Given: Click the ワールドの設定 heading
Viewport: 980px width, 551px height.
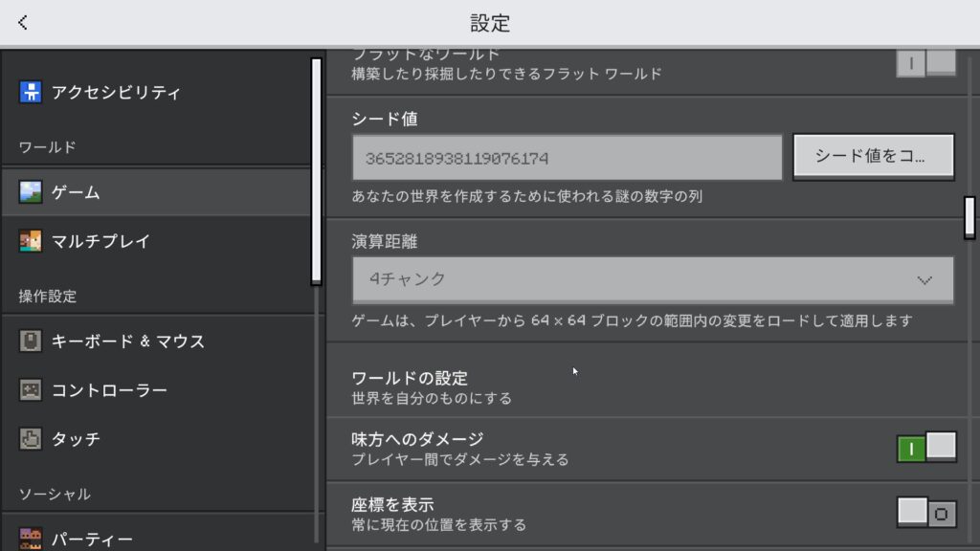Looking at the screenshot, I should 410,378.
